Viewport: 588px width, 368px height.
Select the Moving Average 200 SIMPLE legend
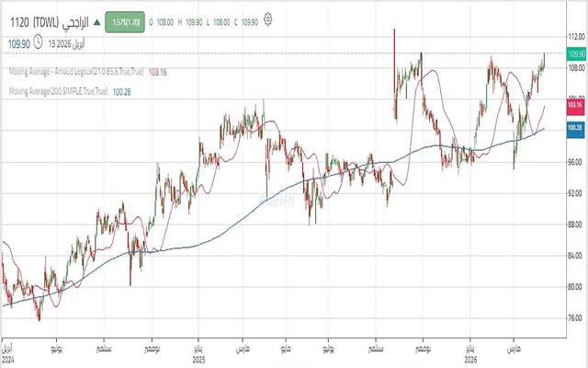(x=58, y=91)
